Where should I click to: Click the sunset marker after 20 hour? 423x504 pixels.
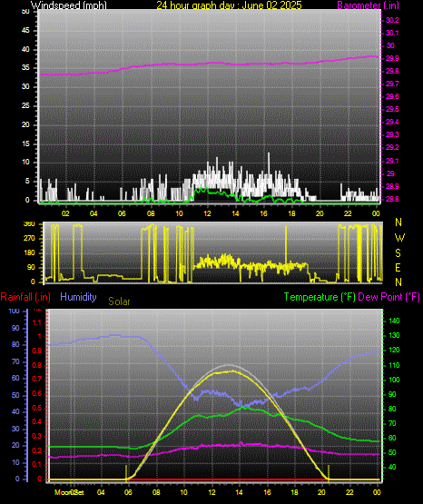point(329,472)
